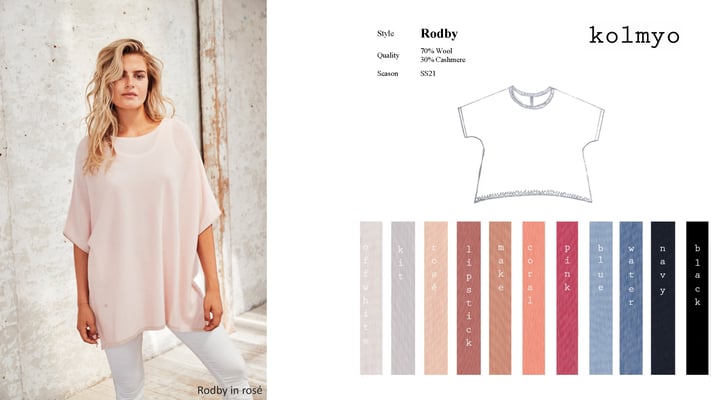Select the offwhite color swatch
The width and height of the screenshot is (711, 400).
pos(371,298)
